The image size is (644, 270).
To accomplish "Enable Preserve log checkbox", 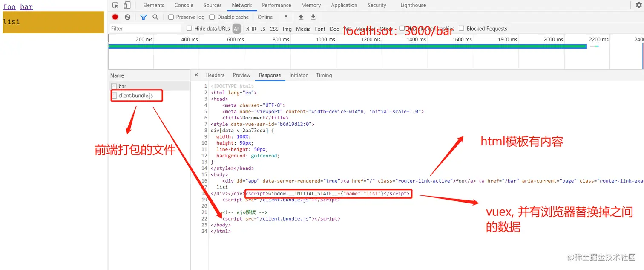I will [171, 17].
